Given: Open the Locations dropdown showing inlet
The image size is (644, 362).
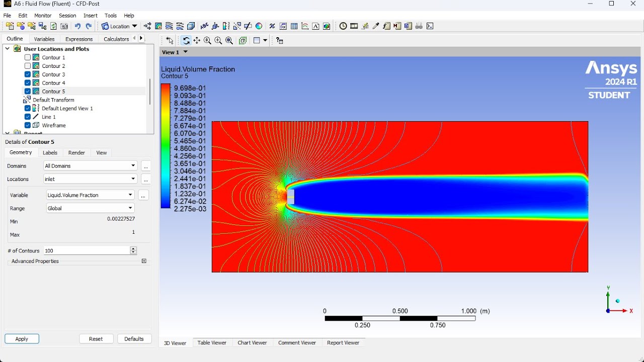Looking at the screenshot, I should pyautogui.click(x=90, y=179).
